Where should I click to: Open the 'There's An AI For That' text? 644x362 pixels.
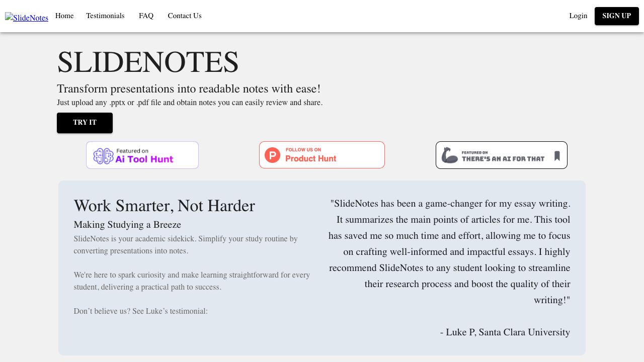[x=503, y=156]
